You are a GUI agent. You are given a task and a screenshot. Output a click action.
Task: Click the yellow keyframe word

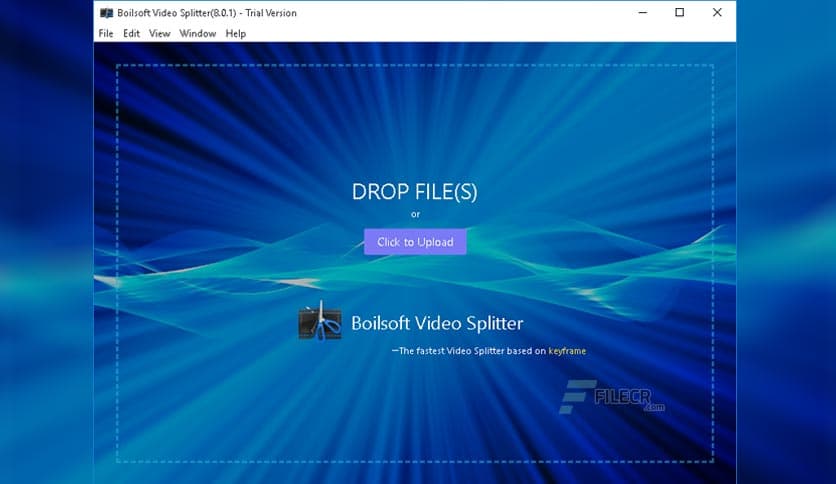pos(567,351)
